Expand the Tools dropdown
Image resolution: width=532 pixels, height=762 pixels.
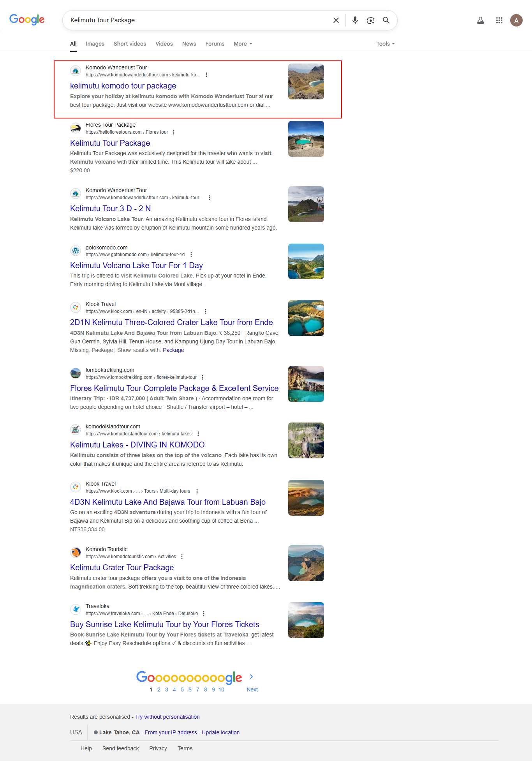tap(386, 44)
